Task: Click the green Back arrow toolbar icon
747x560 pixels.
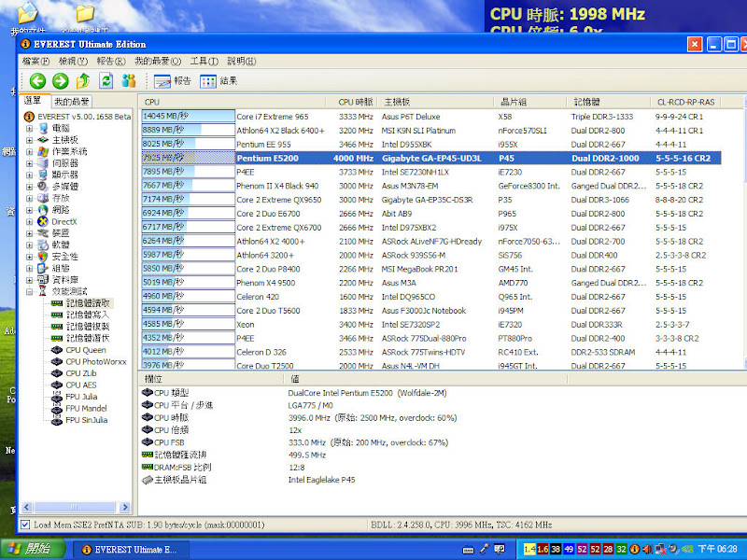Action: [x=37, y=81]
